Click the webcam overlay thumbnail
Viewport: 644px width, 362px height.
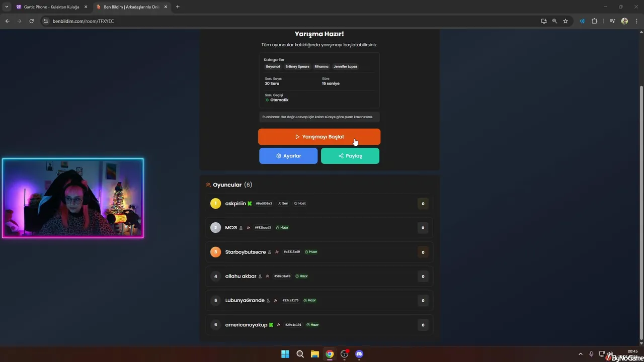pos(73,198)
